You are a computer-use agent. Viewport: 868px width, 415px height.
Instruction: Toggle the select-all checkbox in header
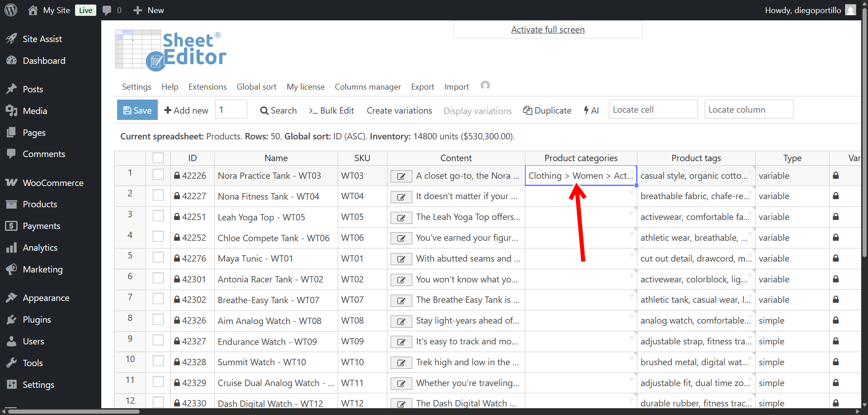(x=158, y=158)
